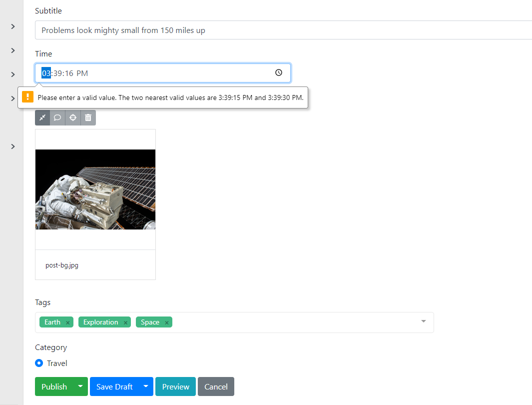Viewport: 532px width, 405px height.
Task: Click the trash delete image icon
Action: point(88,118)
